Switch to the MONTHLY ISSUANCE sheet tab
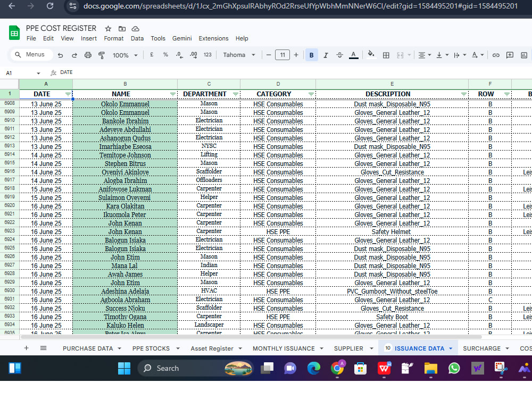Viewport: 532px width, 399px height. [x=284, y=348]
